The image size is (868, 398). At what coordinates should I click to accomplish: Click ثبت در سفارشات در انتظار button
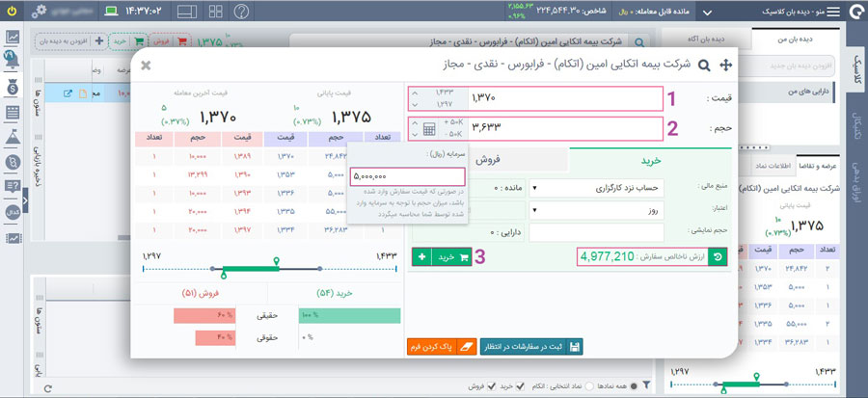tap(531, 347)
